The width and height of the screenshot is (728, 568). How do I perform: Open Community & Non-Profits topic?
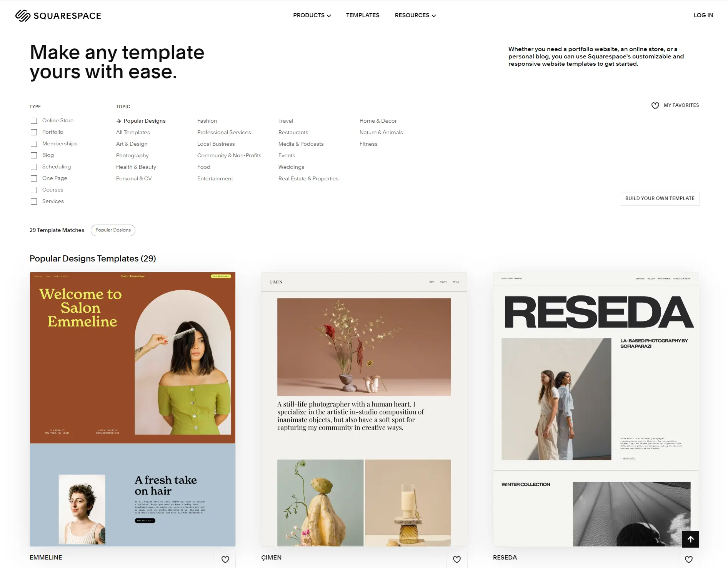229,155
